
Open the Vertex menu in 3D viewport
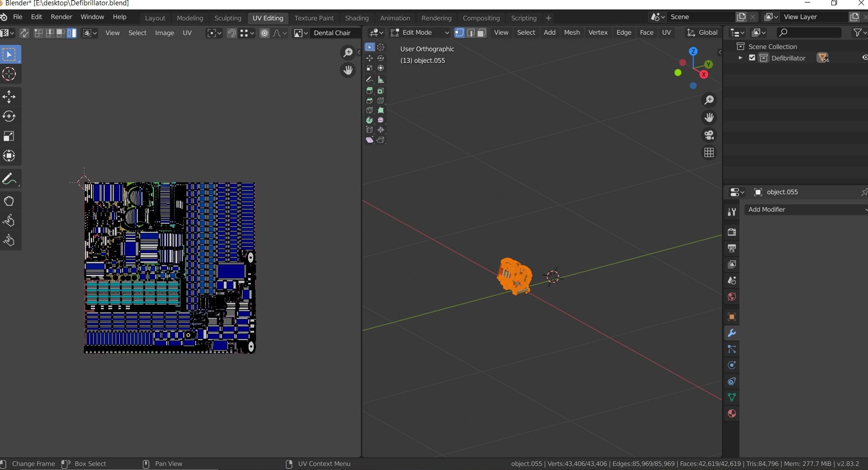[x=598, y=33]
